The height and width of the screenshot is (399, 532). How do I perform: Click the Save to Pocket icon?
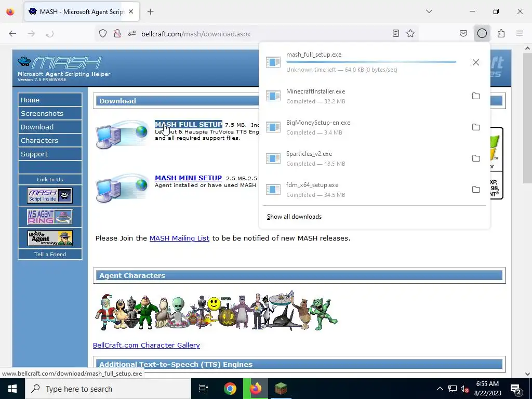pyautogui.click(x=463, y=33)
